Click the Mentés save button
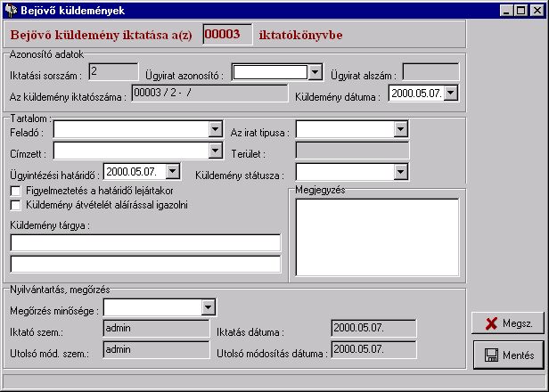This screenshot has height=392, width=549. coord(507,355)
